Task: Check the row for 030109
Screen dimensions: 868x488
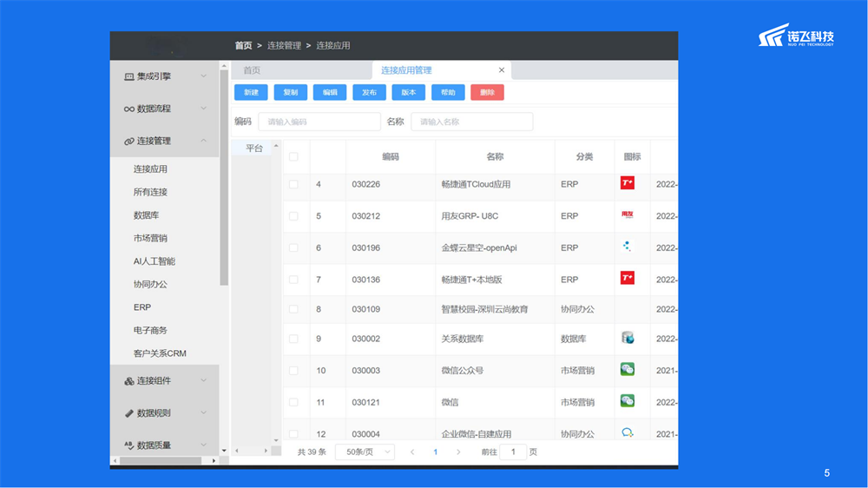Action: (x=293, y=309)
